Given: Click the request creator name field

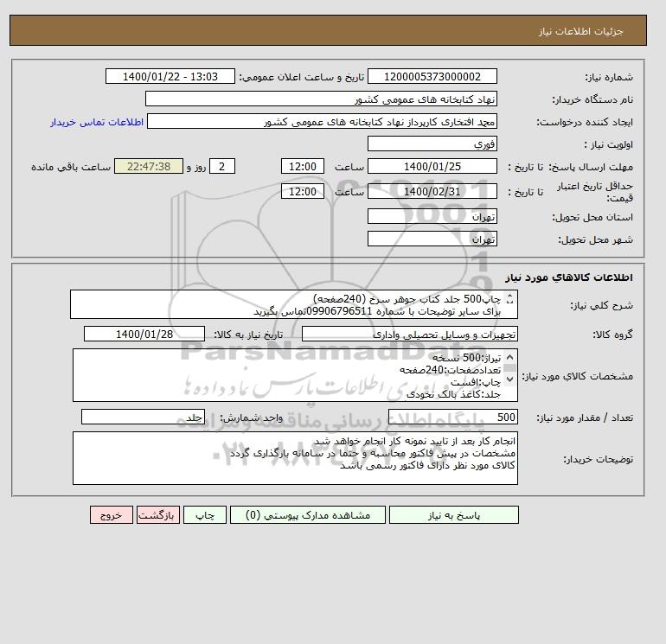Looking at the screenshot, I should pyautogui.click(x=322, y=121).
